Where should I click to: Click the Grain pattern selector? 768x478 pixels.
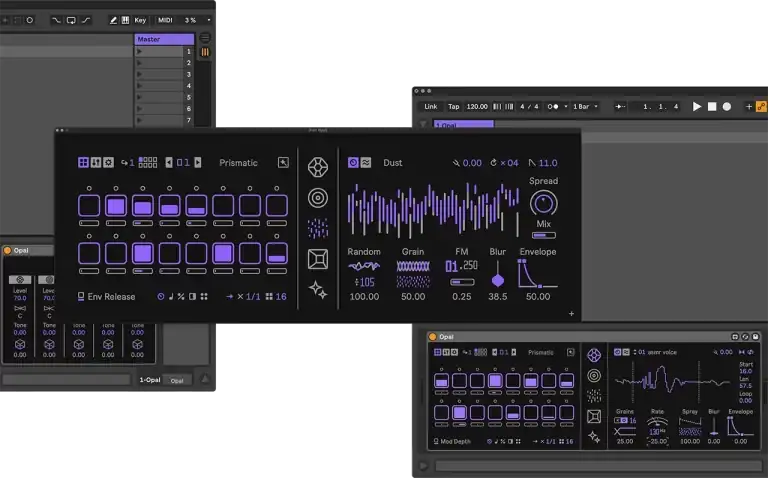click(x=413, y=266)
